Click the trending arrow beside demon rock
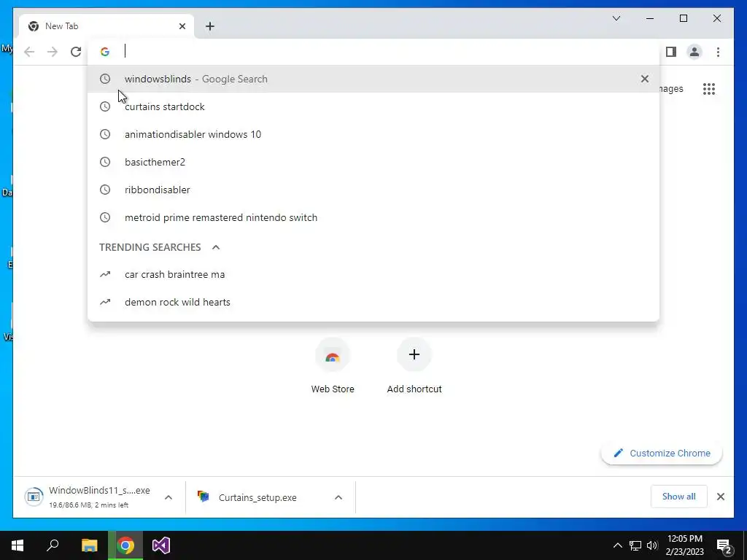Viewport: 747px width, 560px height. point(105,302)
